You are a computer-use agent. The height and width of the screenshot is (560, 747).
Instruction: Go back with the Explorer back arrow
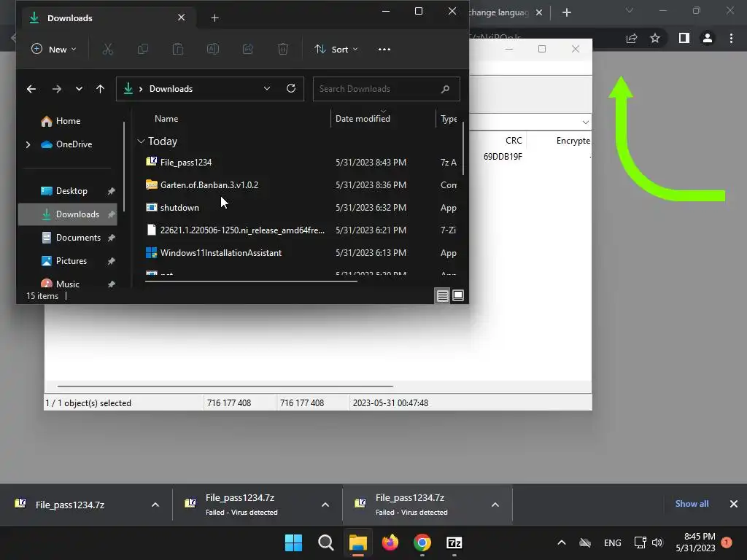(x=31, y=89)
